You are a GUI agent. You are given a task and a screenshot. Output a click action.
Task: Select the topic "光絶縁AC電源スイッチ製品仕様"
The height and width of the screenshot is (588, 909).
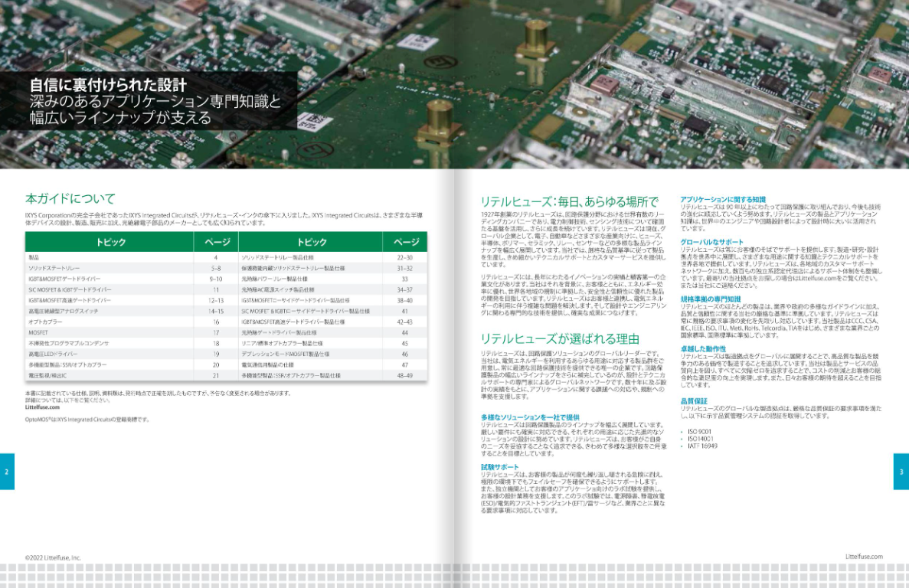278,289
